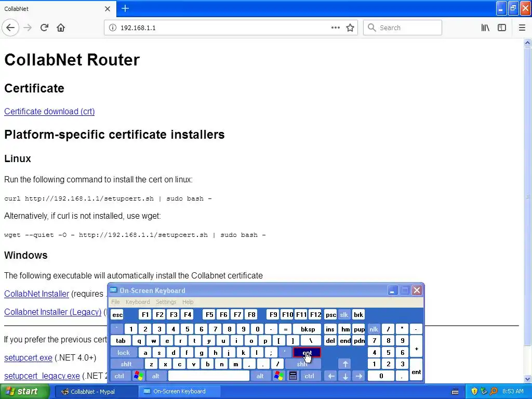Viewport: 532px width, 399px height.
Task: Toggle the left ctrl key
Action: 119,376
